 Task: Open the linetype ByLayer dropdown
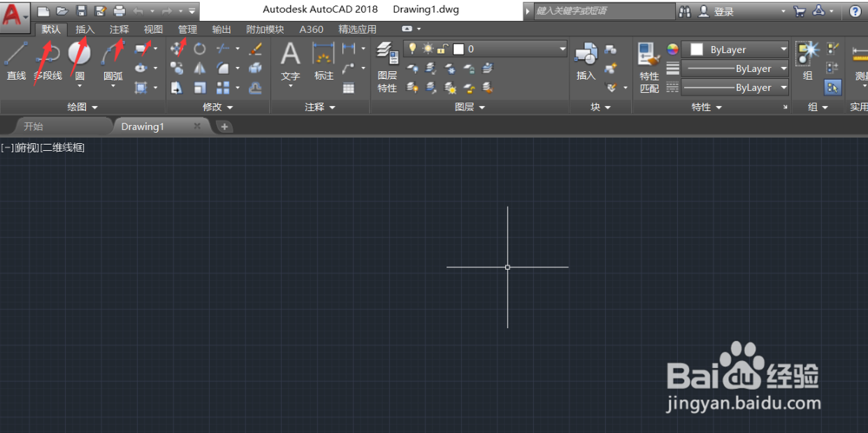pyautogui.click(x=783, y=88)
